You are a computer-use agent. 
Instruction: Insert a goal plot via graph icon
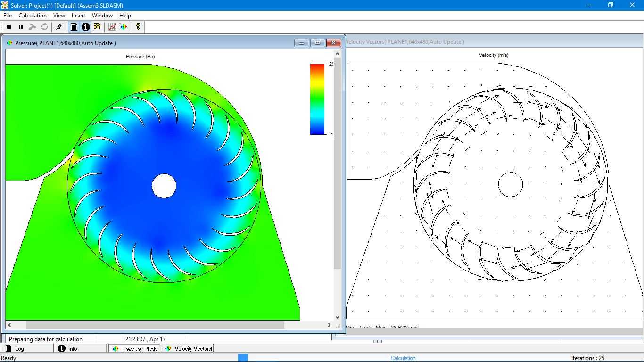click(112, 27)
